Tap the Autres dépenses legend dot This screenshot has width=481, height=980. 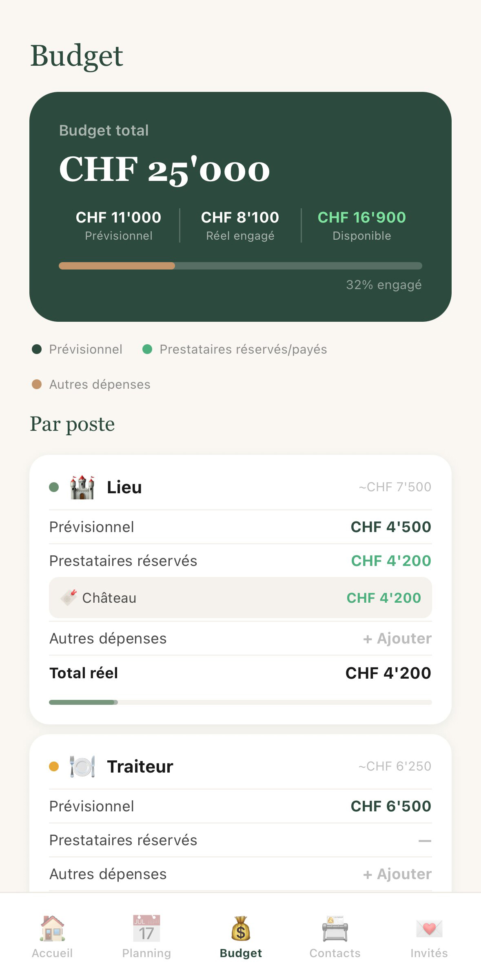click(37, 384)
